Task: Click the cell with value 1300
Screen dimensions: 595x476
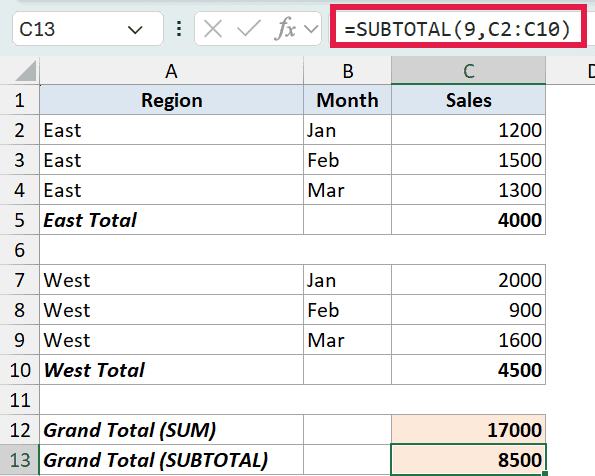Action: point(469,190)
